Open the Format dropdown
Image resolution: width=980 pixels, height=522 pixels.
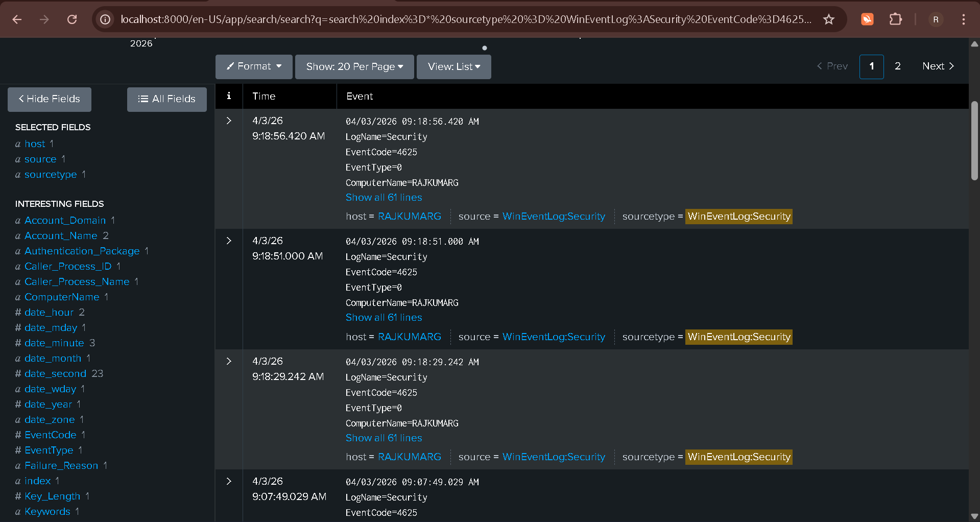click(254, 66)
